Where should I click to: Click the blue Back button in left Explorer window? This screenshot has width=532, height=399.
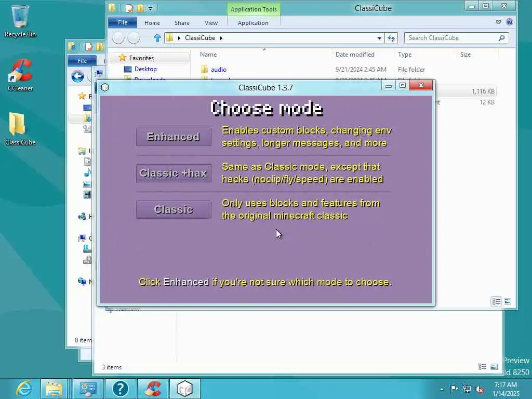78,76
